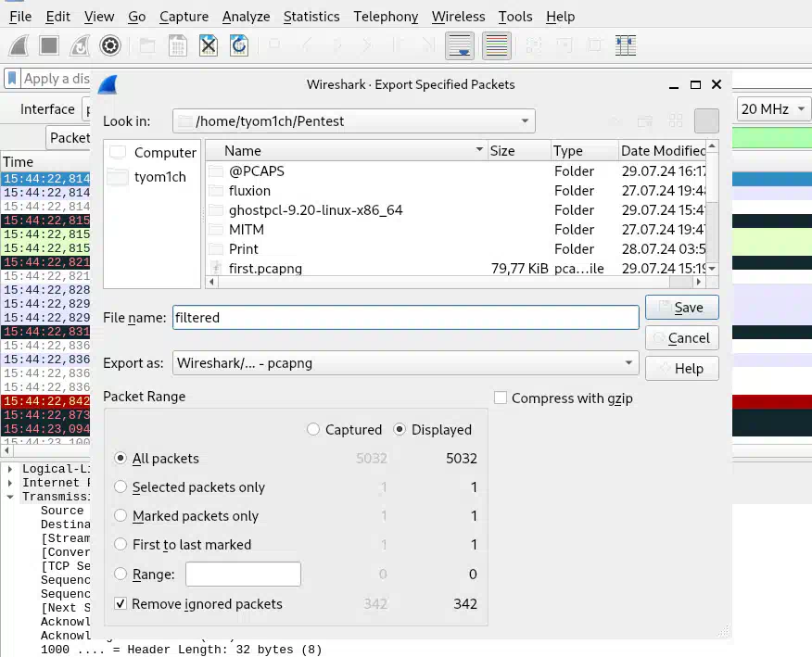
Task: Open the Telephony menu
Action: (386, 17)
